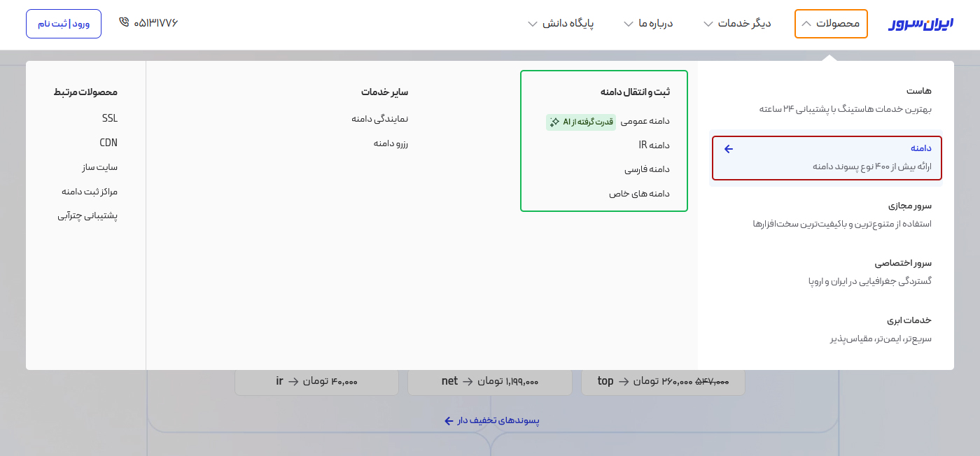980x456 pixels.
Task: Click the AI sparkle badge icon
Action: tap(554, 122)
